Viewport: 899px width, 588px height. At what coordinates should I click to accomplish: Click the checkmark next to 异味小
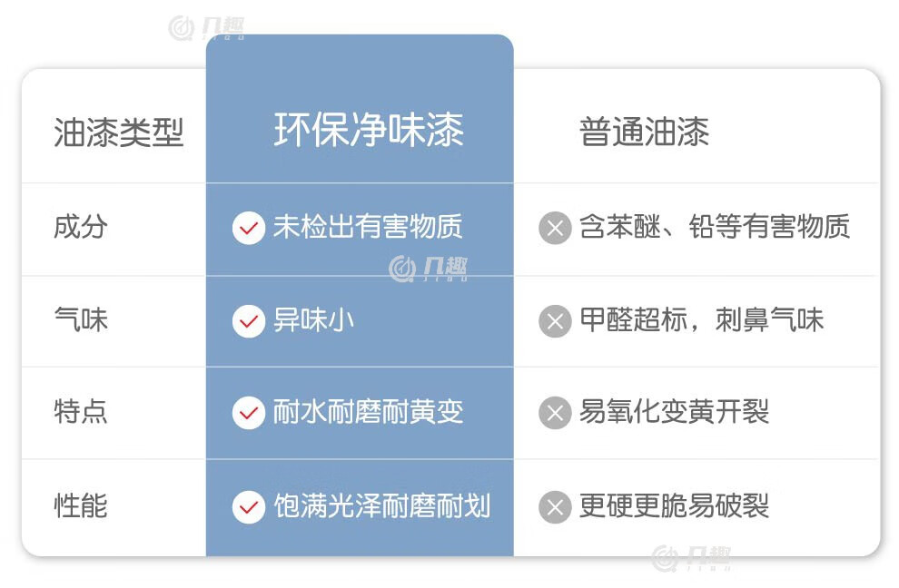(x=248, y=321)
